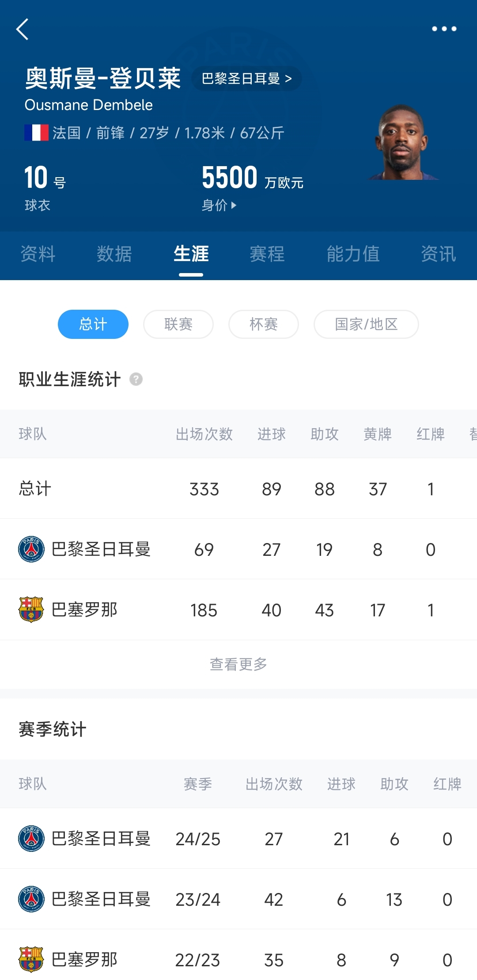Tap the French flag icon
The width and height of the screenshot is (477, 980).
pos(36,133)
